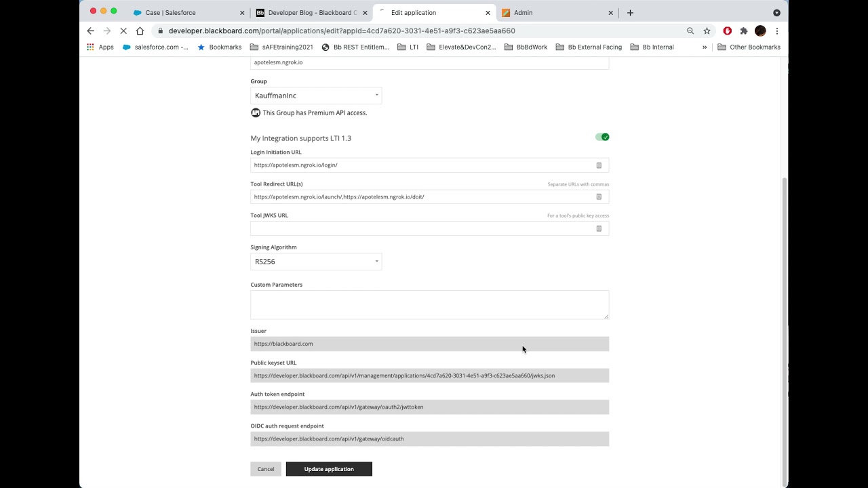Click the lock icon in address bar
This screenshot has height=488, width=868.
(x=161, y=30)
